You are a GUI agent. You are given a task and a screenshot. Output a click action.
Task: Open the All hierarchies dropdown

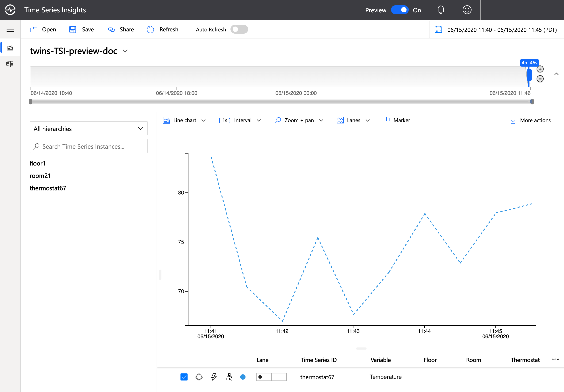(89, 128)
